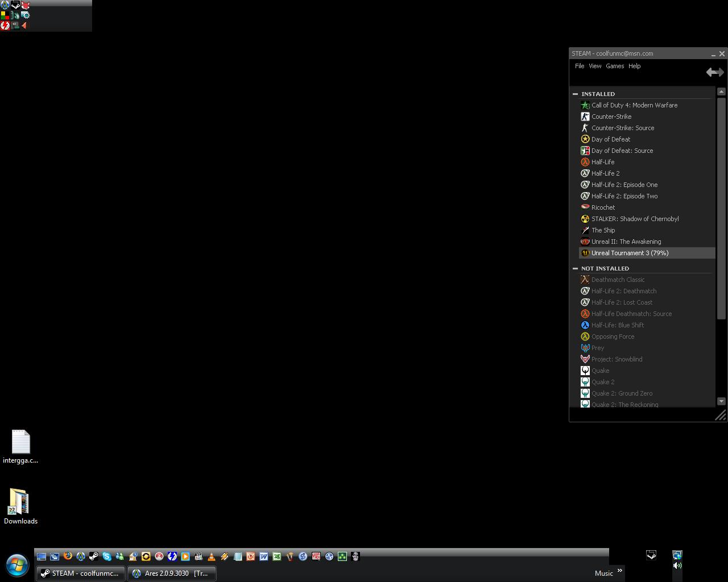Select 'Half-Life 2: Lost Coast' row

click(x=647, y=302)
